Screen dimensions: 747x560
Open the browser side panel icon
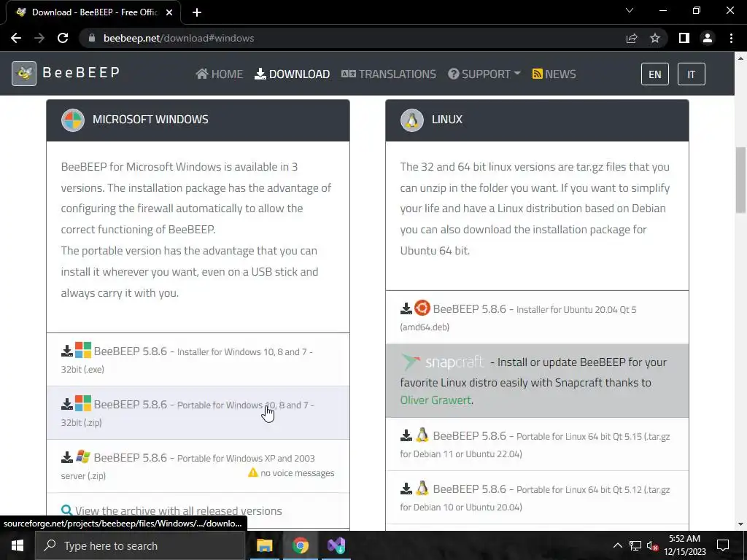click(684, 38)
